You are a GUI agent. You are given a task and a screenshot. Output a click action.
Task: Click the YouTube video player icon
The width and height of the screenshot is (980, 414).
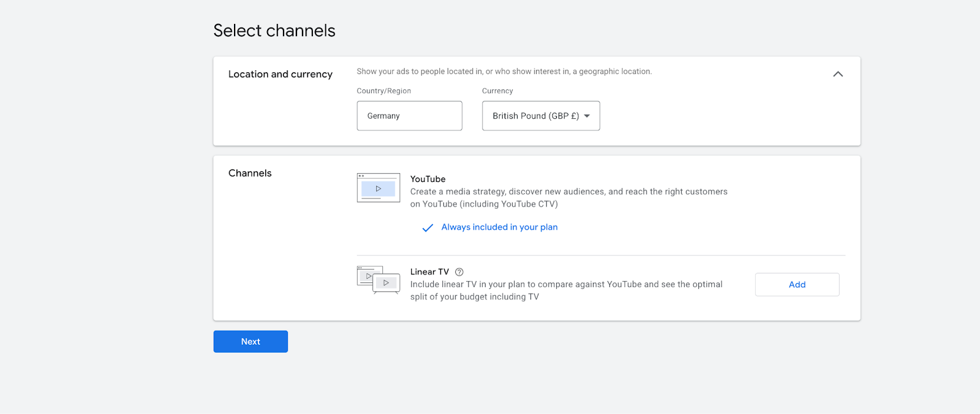[379, 188]
